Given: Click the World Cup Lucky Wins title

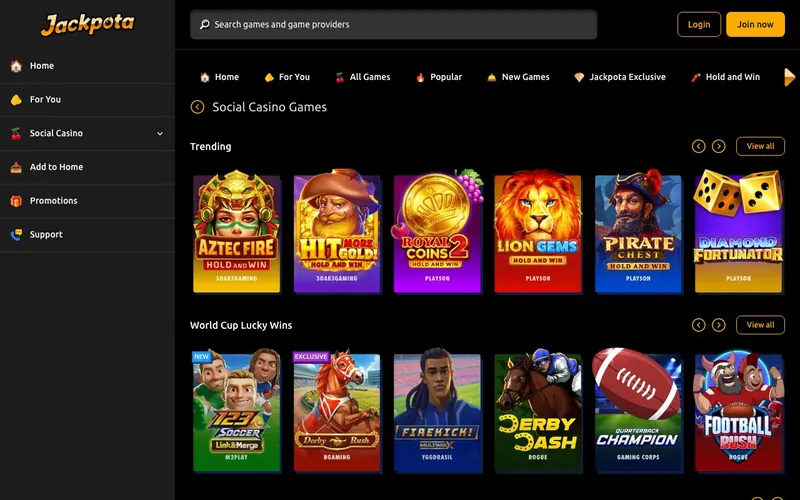Looking at the screenshot, I should tap(241, 326).
